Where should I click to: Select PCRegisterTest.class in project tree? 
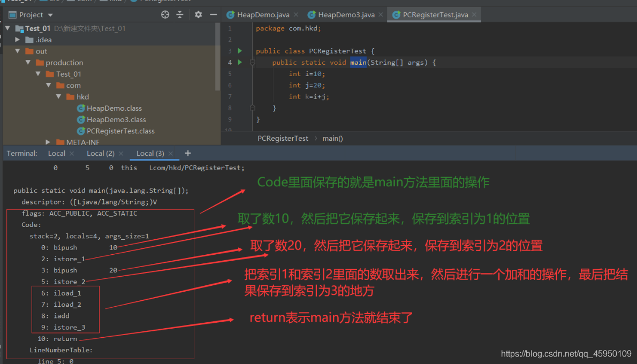120,131
